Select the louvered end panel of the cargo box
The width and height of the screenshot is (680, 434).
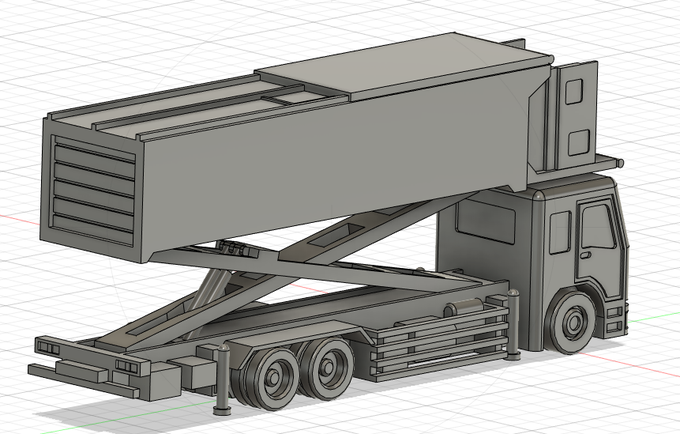pos(93,192)
